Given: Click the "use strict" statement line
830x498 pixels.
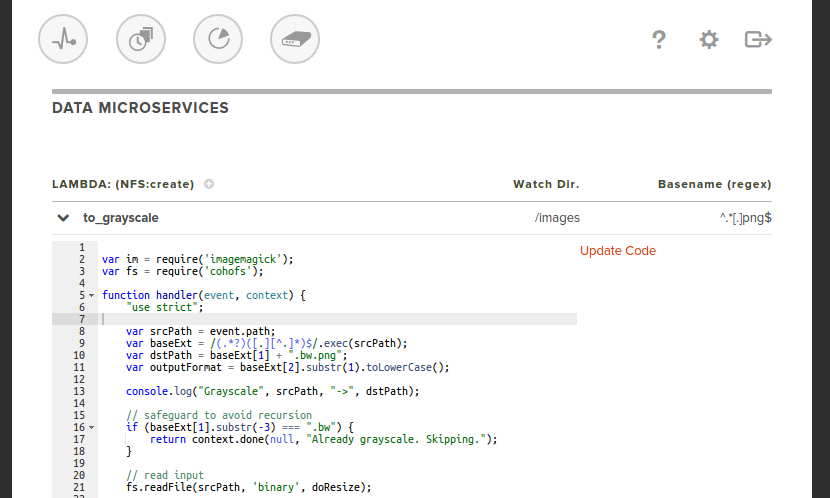Looking at the screenshot, I should pos(165,307).
